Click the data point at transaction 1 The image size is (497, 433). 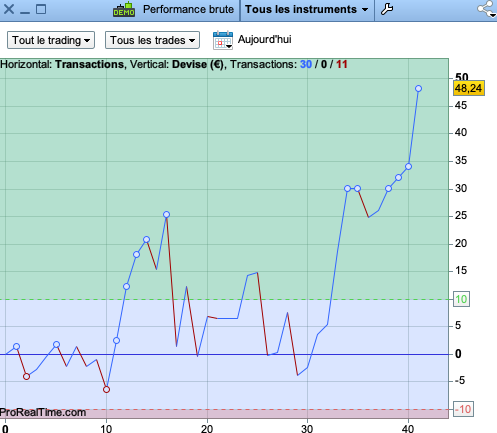[16, 347]
